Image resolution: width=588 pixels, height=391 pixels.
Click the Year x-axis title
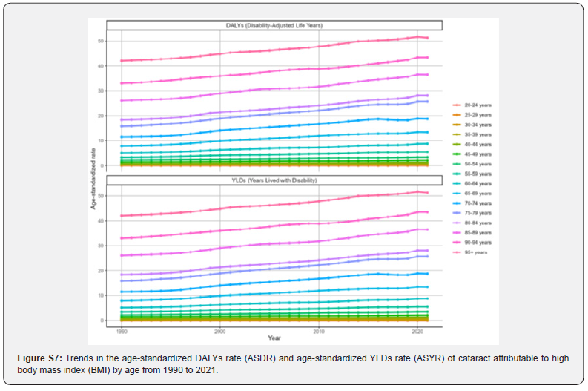pos(275,338)
